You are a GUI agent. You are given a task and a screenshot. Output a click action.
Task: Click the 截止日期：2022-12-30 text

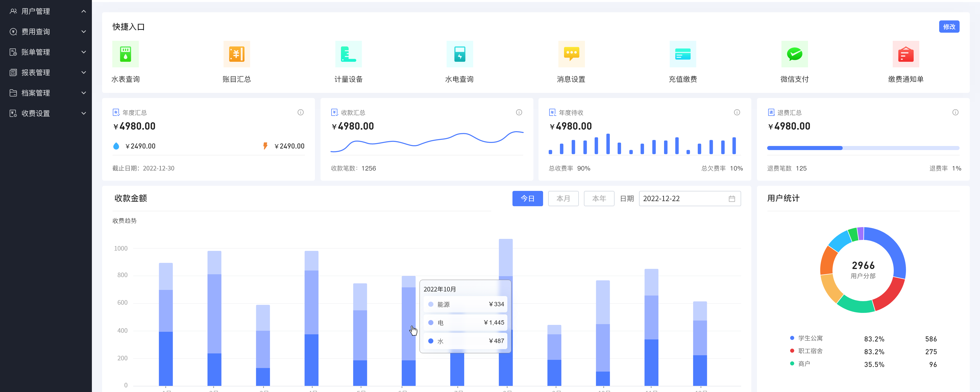[x=143, y=168]
